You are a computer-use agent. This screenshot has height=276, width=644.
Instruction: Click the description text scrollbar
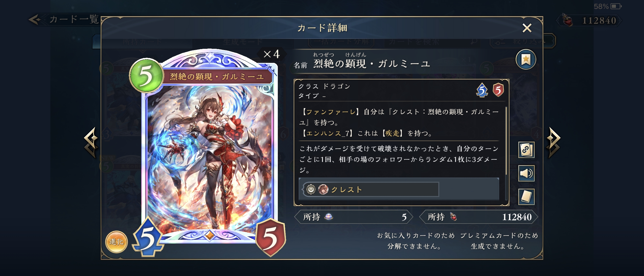coord(506,153)
